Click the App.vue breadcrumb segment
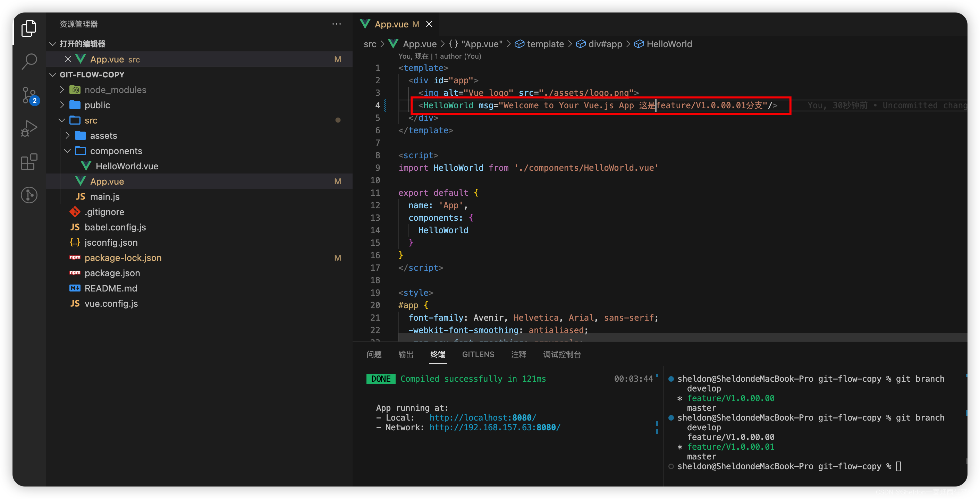This screenshot has height=499, width=980. (413, 44)
